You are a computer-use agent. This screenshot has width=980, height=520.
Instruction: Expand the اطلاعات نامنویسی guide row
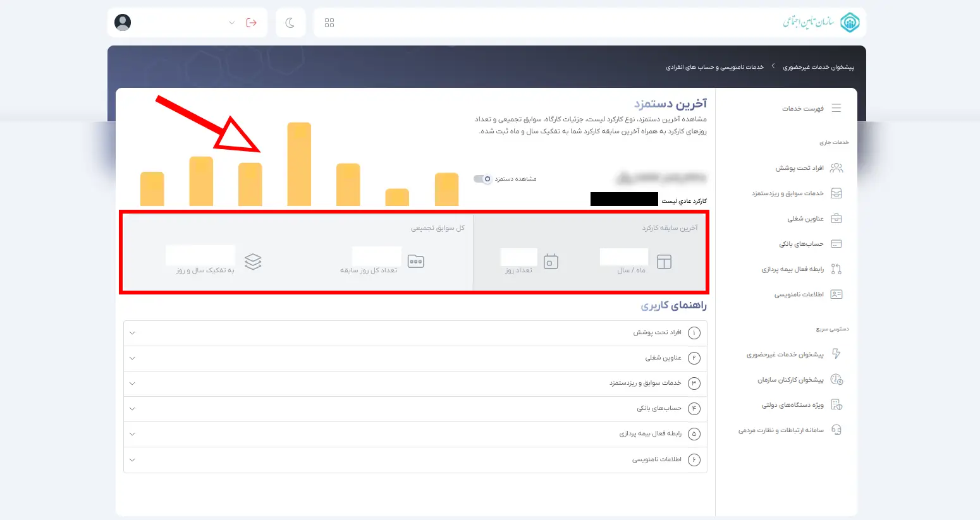(415, 459)
